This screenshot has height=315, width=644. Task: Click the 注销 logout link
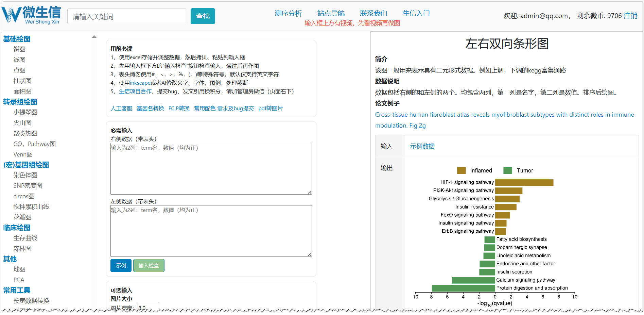pyautogui.click(x=630, y=16)
